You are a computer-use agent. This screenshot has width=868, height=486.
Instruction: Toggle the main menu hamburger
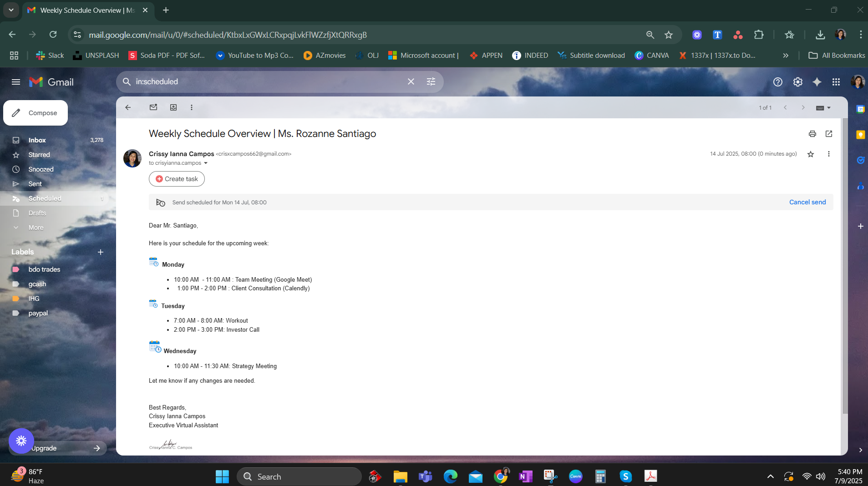click(x=16, y=82)
